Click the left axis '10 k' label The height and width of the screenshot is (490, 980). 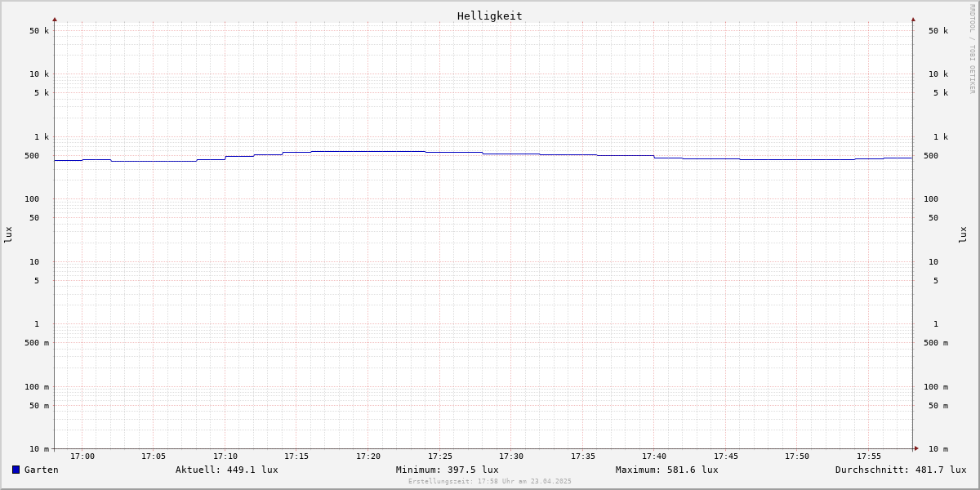pyautogui.click(x=39, y=74)
